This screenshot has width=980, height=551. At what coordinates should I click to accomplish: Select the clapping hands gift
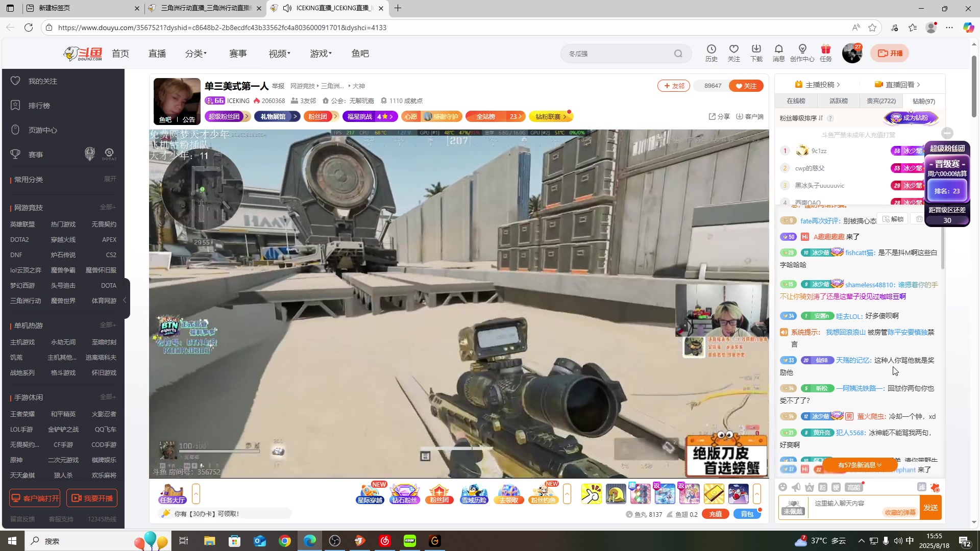point(591,494)
